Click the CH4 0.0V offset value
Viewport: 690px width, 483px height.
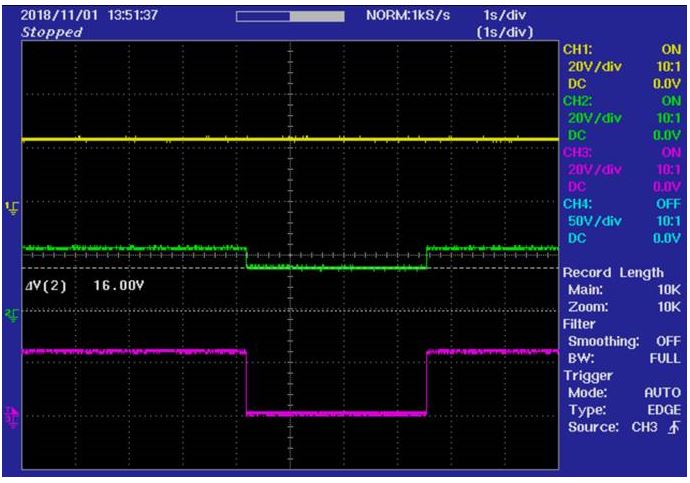pyautogui.click(x=667, y=238)
